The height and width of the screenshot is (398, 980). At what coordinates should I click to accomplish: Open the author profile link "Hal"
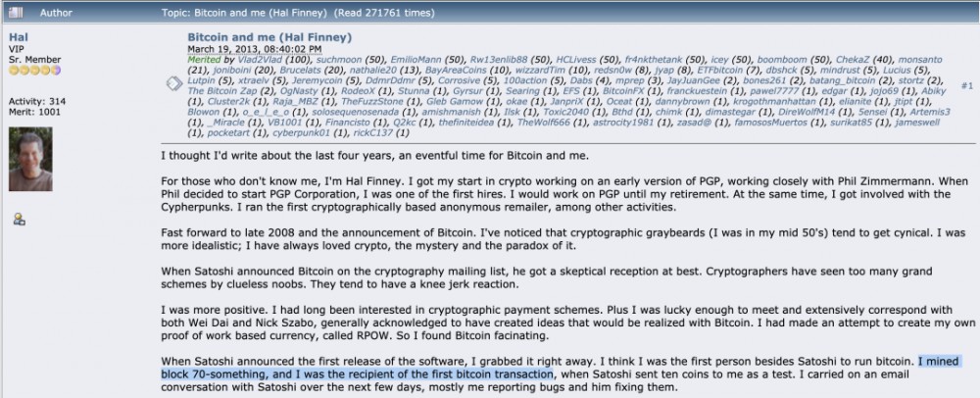tap(18, 36)
